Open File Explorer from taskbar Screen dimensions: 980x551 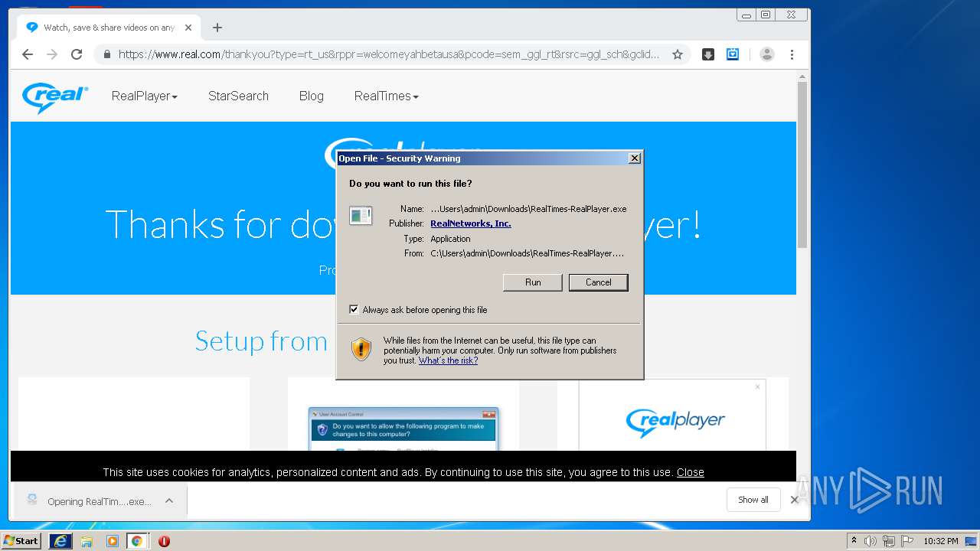pyautogui.click(x=87, y=541)
